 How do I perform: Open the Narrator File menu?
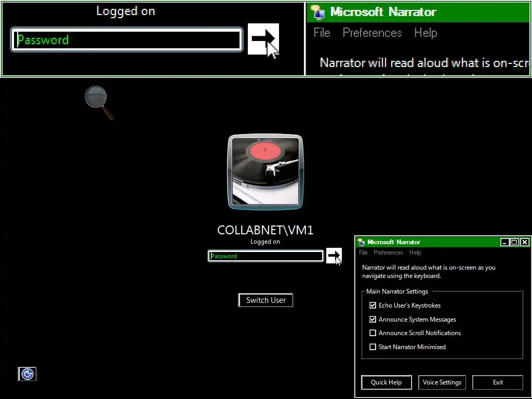(363, 252)
